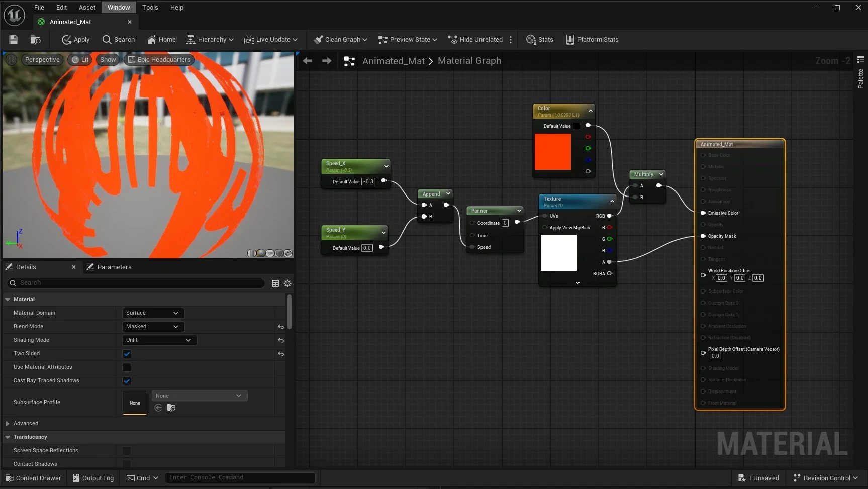Click the Unreal Engine logo icon
The height and width of the screenshot is (489, 868).
[x=14, y=15]
